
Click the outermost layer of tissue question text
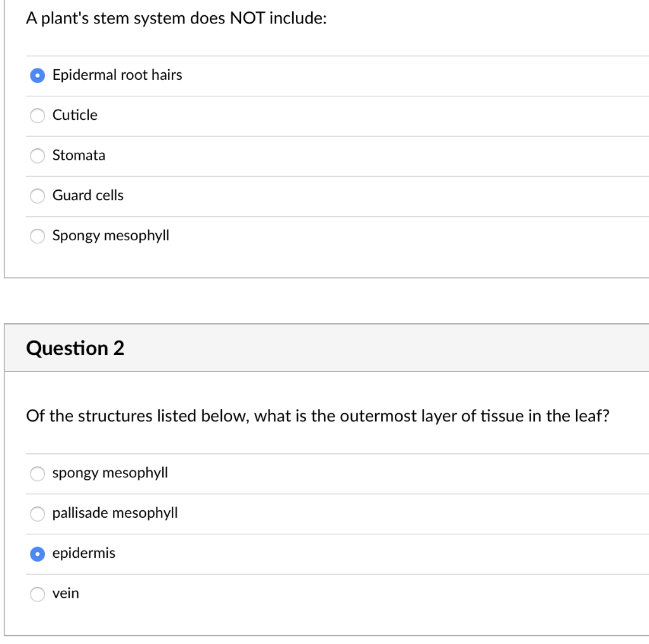pos(318,416)
